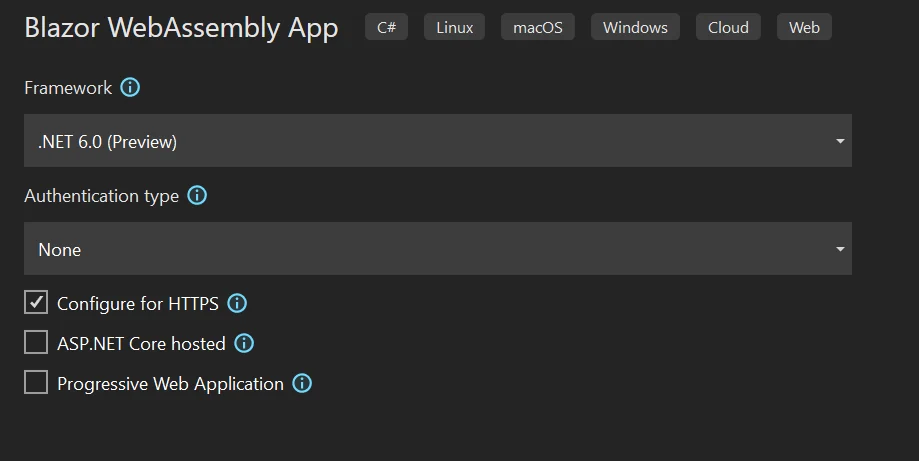This screenshot has width=919, height=461.
Task: Show info for Configure for HTTPS
Action: tap(237, 303)
